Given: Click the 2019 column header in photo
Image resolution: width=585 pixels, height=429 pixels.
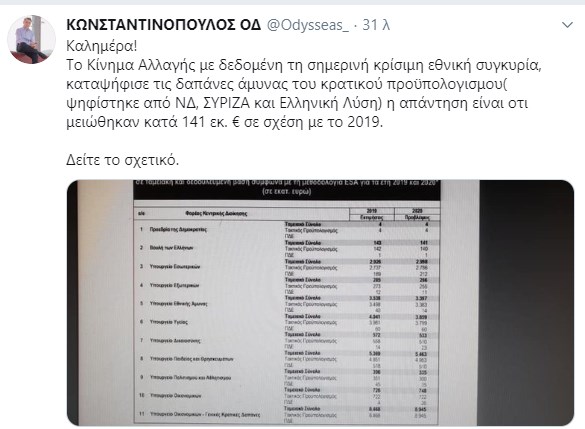Looking at the screenshot, I should coord(372,214).
